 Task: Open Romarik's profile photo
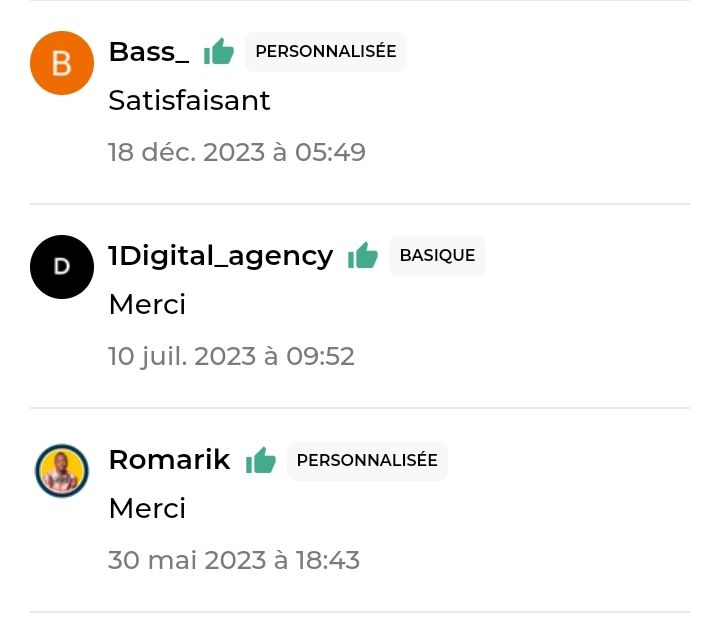62,471
